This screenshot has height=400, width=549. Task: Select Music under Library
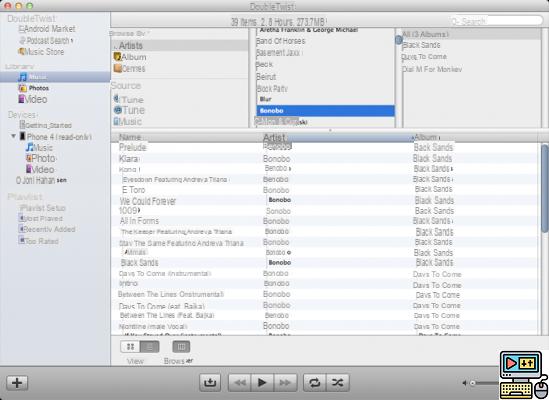(55, 77)
